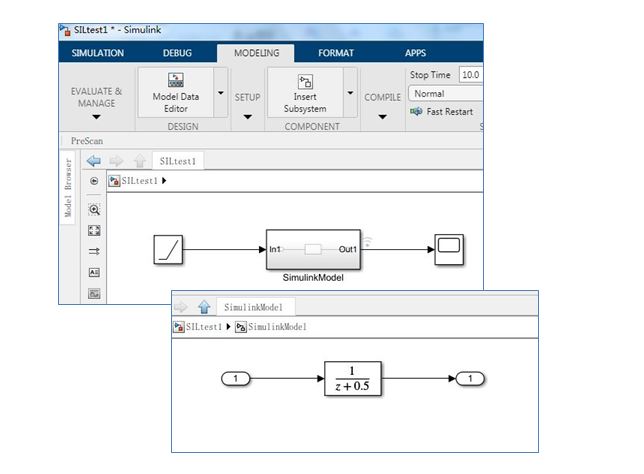Click the SILtest1 model icon in breadcrumb
644x474 pixels.
(x=114, y=181)
